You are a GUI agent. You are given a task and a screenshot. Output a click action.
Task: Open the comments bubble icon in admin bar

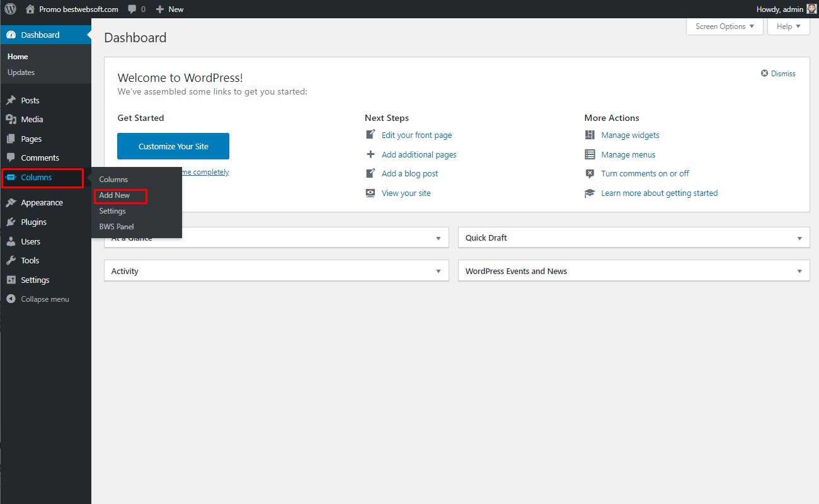pyautogui.click(x=132, y=9)
